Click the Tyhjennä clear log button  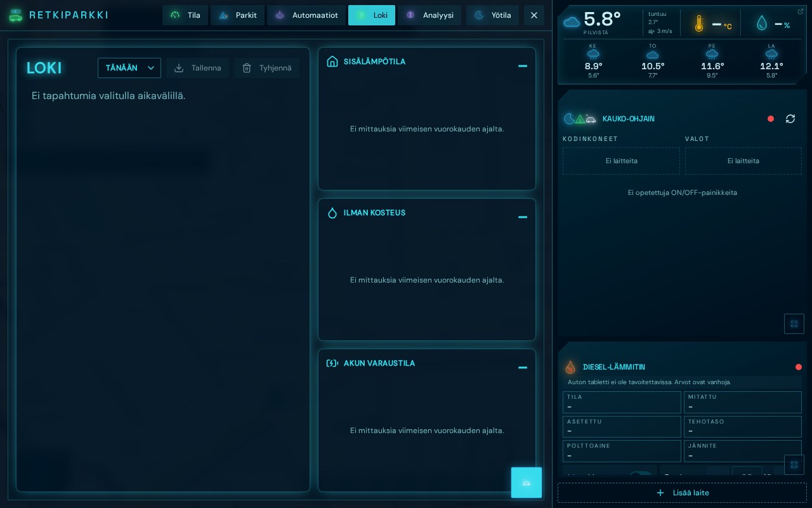pyautogui.click(x=267, y=68)
